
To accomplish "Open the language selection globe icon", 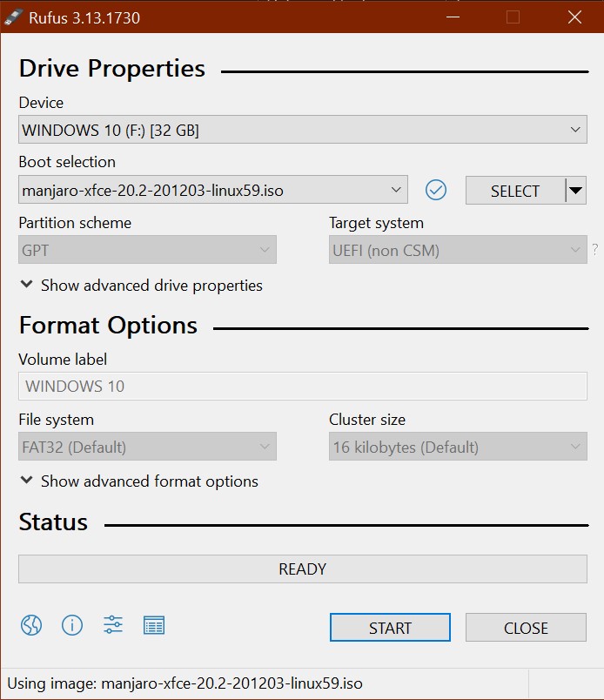I will pyautogui.click(x=31, y=625).
